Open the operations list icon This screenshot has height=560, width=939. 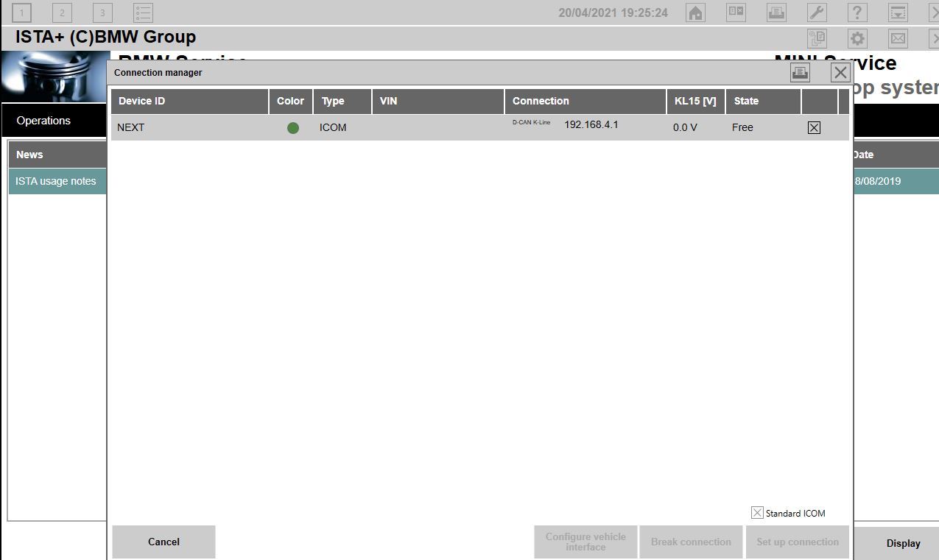tap(143, 13)
